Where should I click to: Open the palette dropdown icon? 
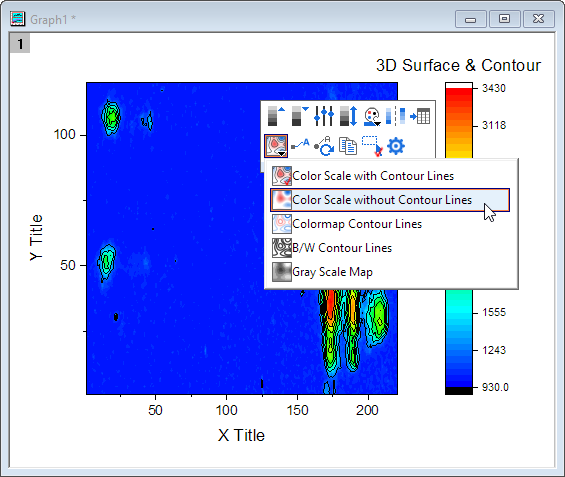[372, 116]
